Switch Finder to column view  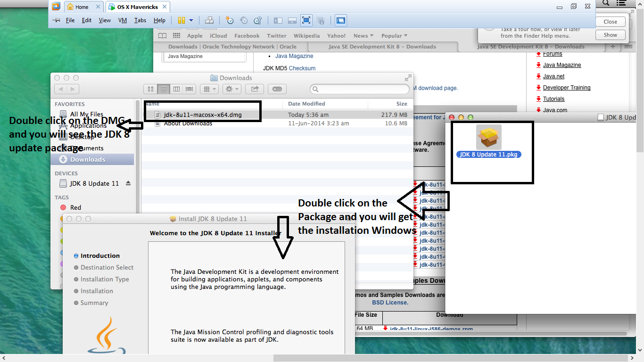(x=176, y=89)
